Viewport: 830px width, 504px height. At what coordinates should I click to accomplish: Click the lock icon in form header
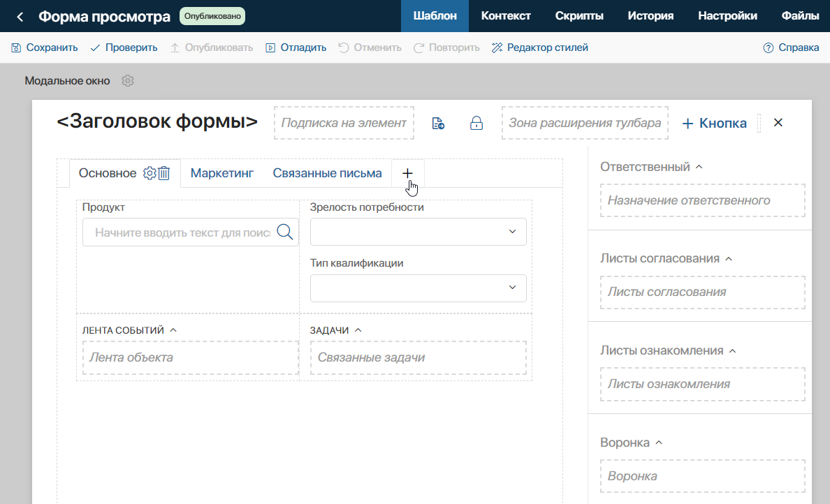pyautogui.click(x=476, y=124)
